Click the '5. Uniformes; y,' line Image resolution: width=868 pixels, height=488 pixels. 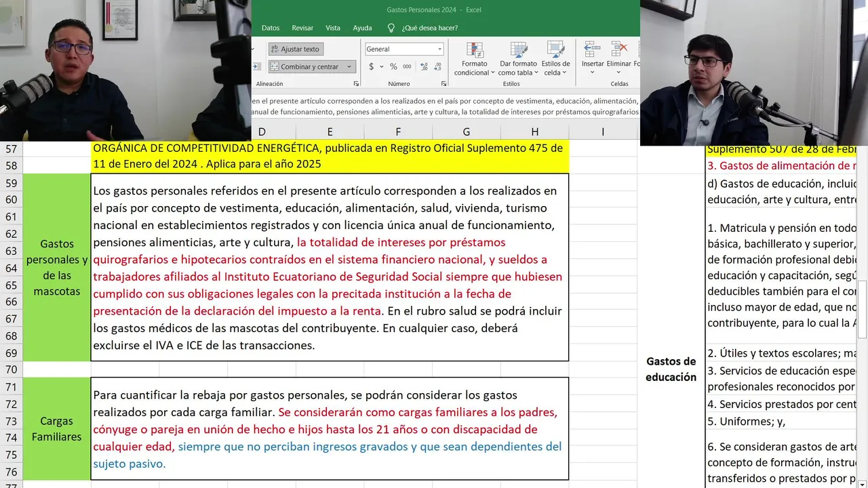tap(746, 421)
